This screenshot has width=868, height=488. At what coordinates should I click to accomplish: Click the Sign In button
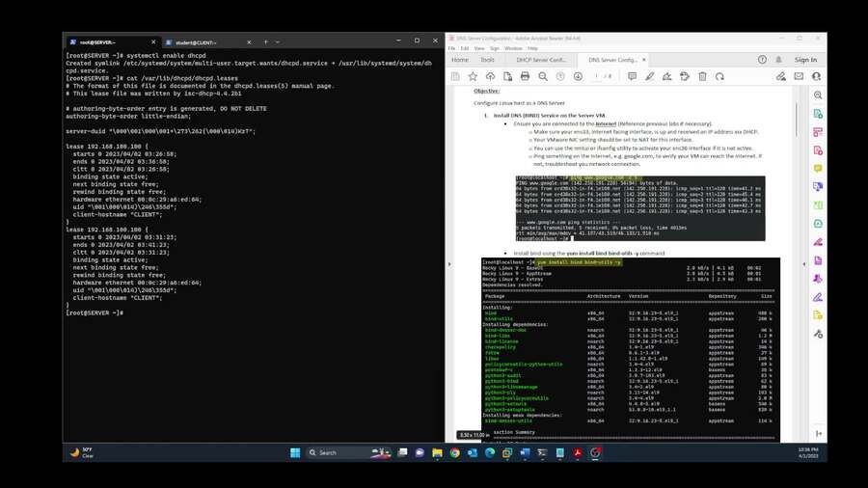coord(804,59)
